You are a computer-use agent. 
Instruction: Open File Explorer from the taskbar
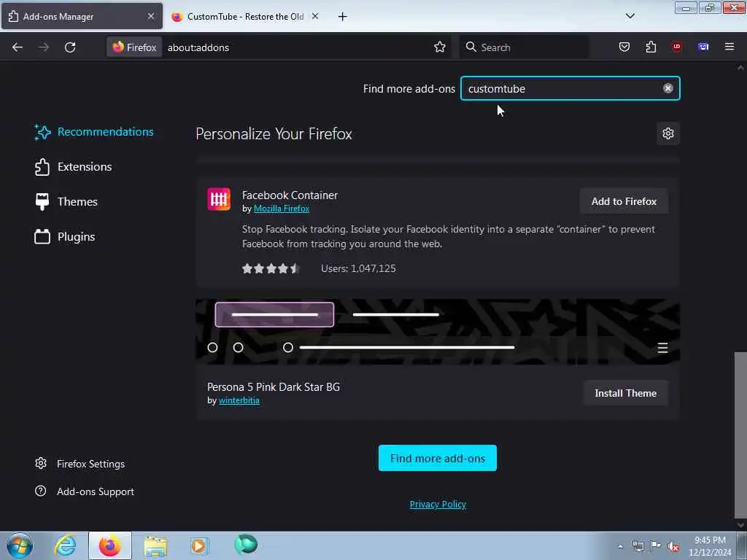[x=155, y=545]
